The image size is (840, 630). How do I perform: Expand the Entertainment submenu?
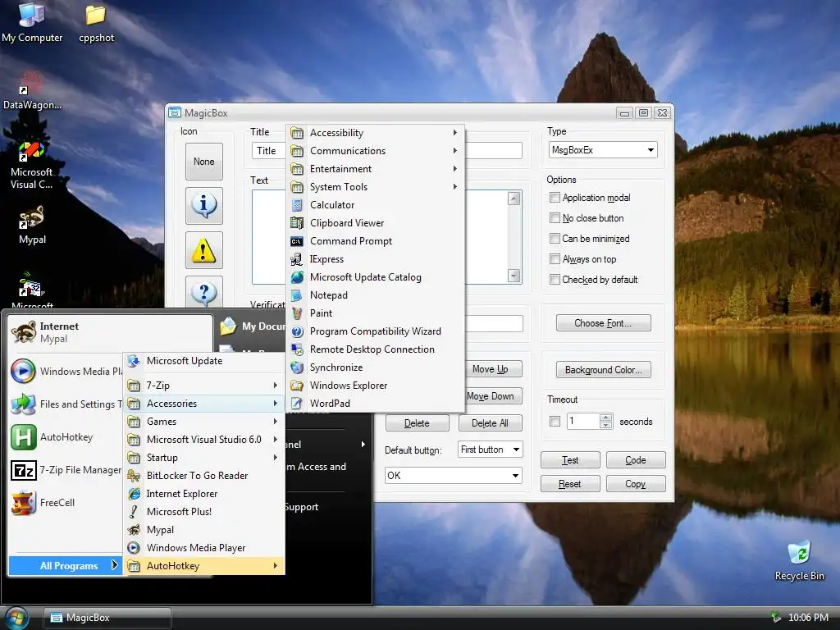(375, 169)
